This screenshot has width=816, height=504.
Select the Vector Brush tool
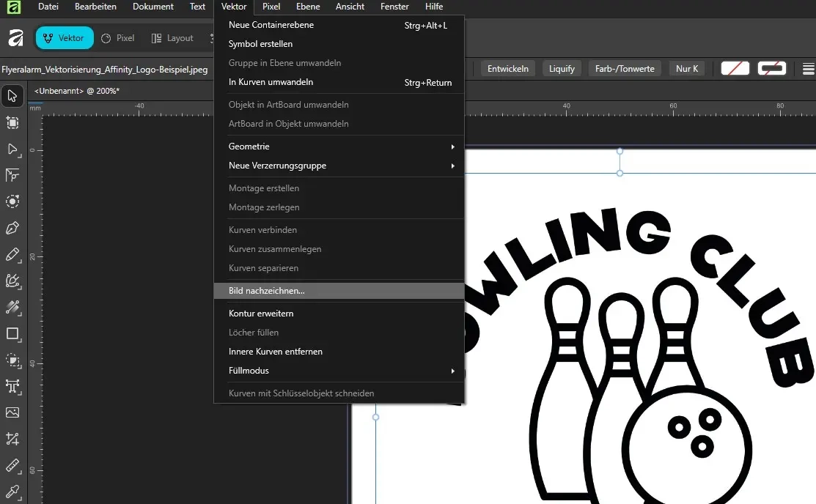point(12,281)
